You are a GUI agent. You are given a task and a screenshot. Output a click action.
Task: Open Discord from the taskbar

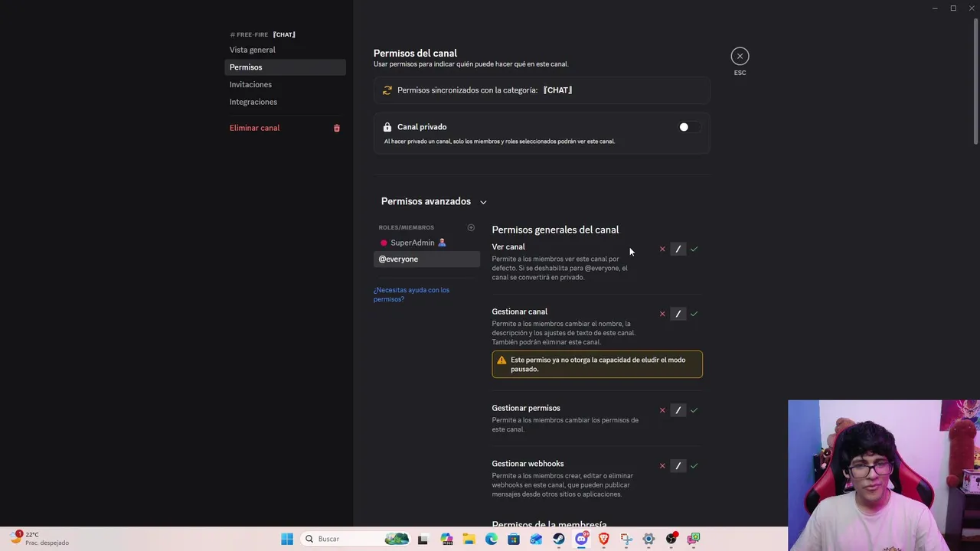coord(581,539)
